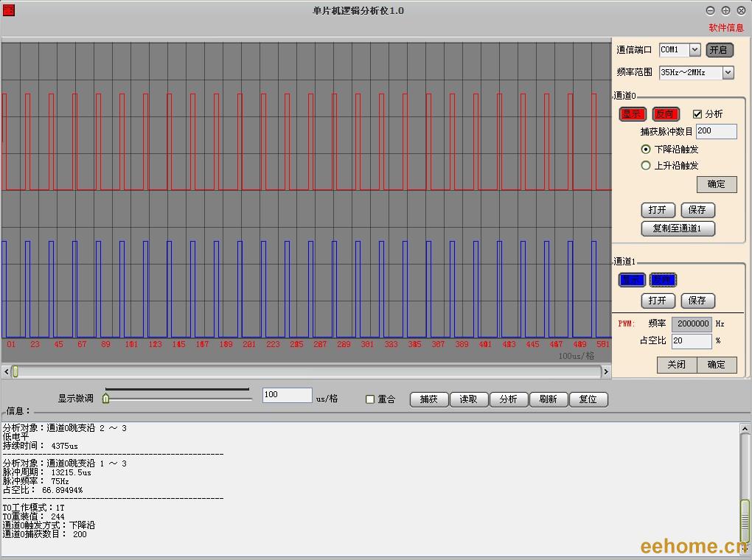The image size is (752, 560).
Task: Click the title bar close X icon
Action: 741,10
